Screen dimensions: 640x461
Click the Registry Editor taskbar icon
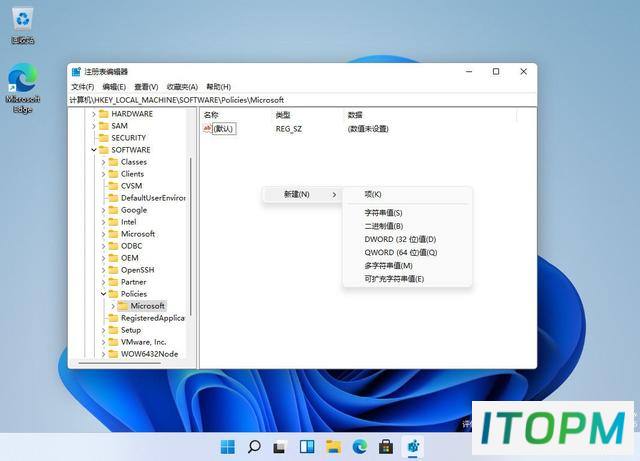click(413, 447)
